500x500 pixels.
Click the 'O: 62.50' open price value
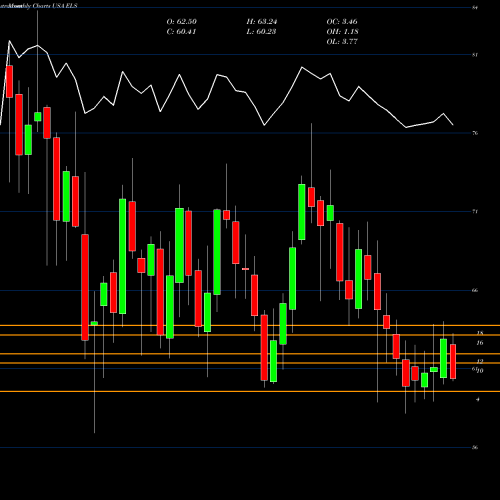pyautogui.click(x=182, y=22)
